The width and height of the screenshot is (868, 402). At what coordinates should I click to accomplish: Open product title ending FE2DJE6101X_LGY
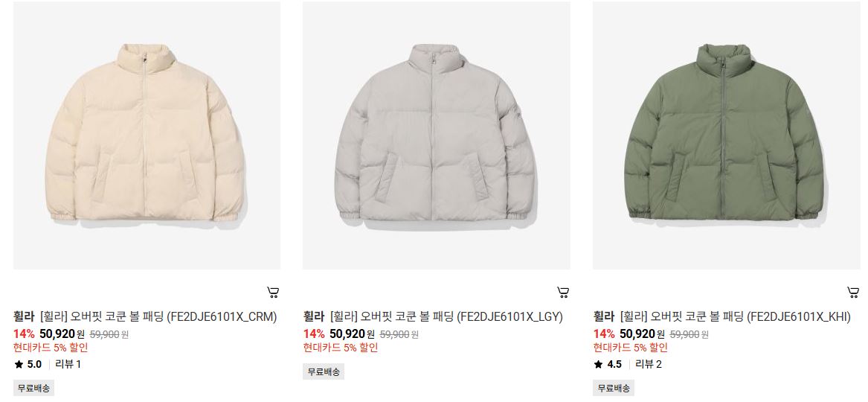pyautogui.click(x=446, y=316)
